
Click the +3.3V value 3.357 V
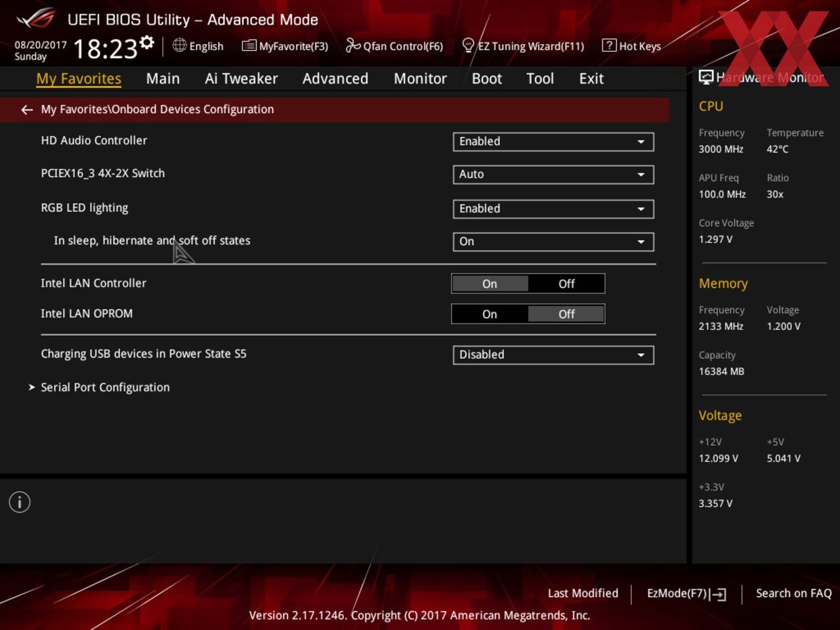tap(715, 503)
